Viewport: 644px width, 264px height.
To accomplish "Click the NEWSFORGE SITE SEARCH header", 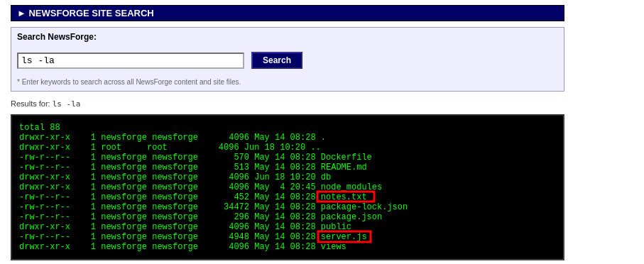I will 287,13.
